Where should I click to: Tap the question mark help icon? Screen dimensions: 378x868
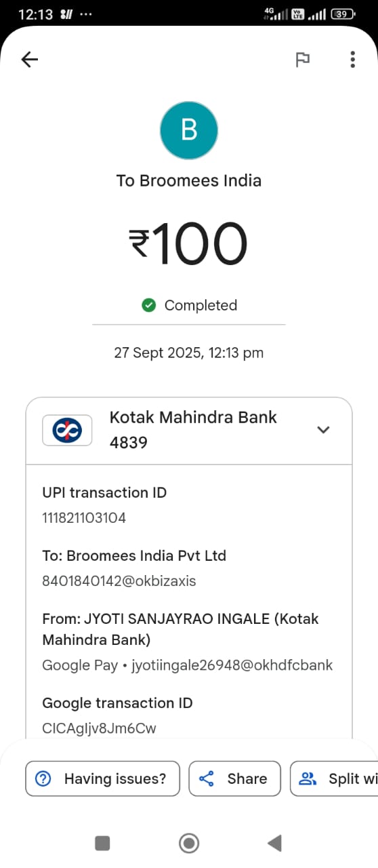[43, 778]
